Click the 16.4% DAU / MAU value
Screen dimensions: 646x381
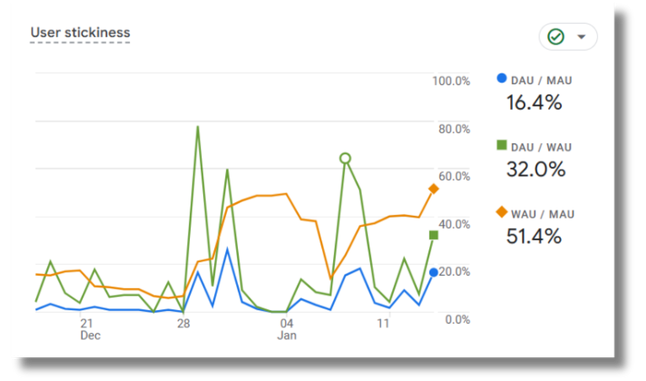tap(534, 103)
